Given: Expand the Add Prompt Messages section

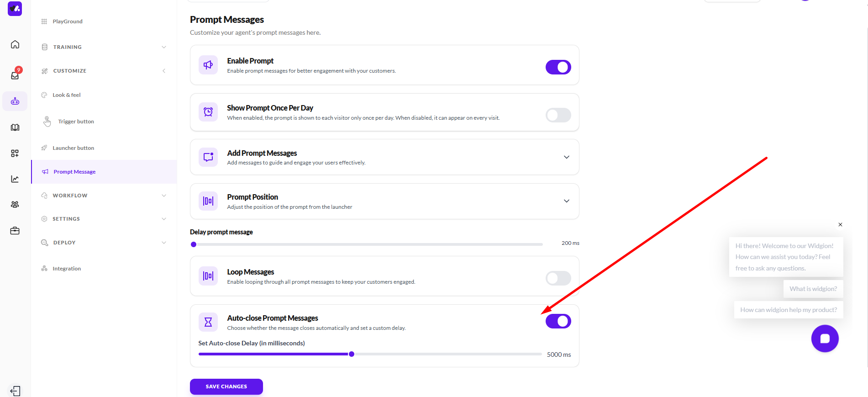Looking at the screenshot, I should 566,157.
